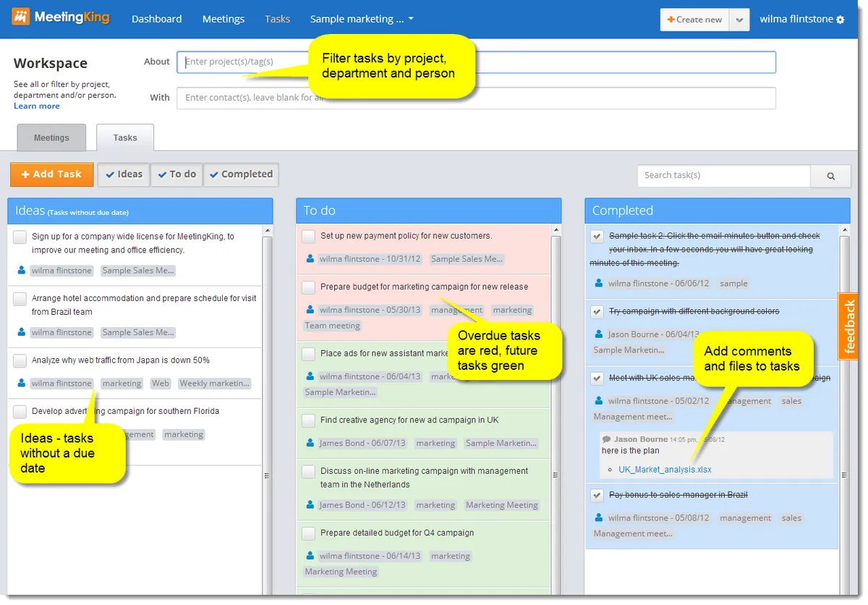Image resolution: width=868 pixels, height=605 pixels.
Task: Open settings gear next to wilma flintstone
Action: pyautogui.click(x=840, y=20)
